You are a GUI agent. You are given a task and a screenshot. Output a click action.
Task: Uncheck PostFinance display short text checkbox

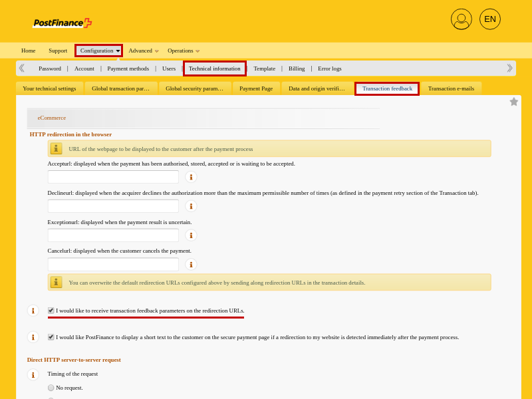(x=51, y=337)
